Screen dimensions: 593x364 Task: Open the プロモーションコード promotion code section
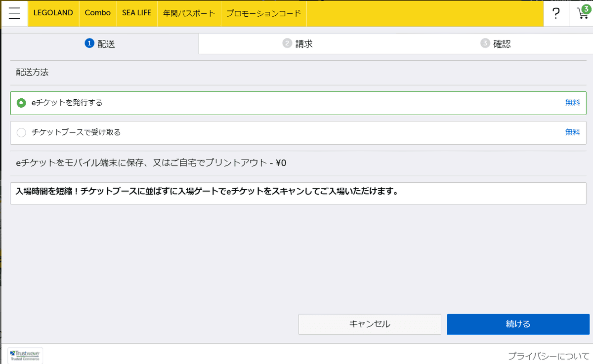(x=263, y=13)
